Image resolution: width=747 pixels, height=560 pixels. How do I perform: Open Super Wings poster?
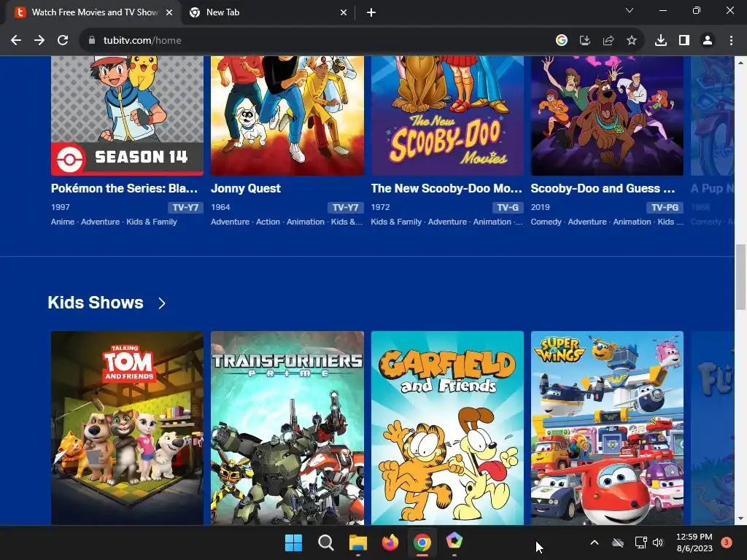607,428
